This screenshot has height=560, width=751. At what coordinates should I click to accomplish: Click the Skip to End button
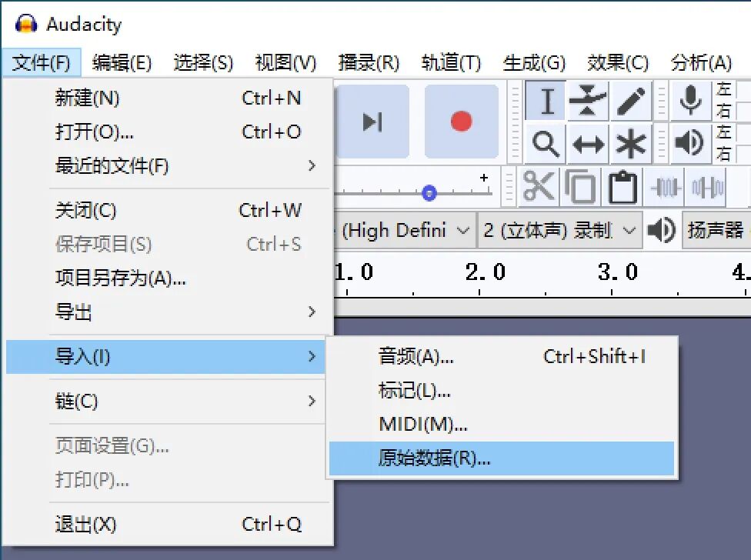372,122
